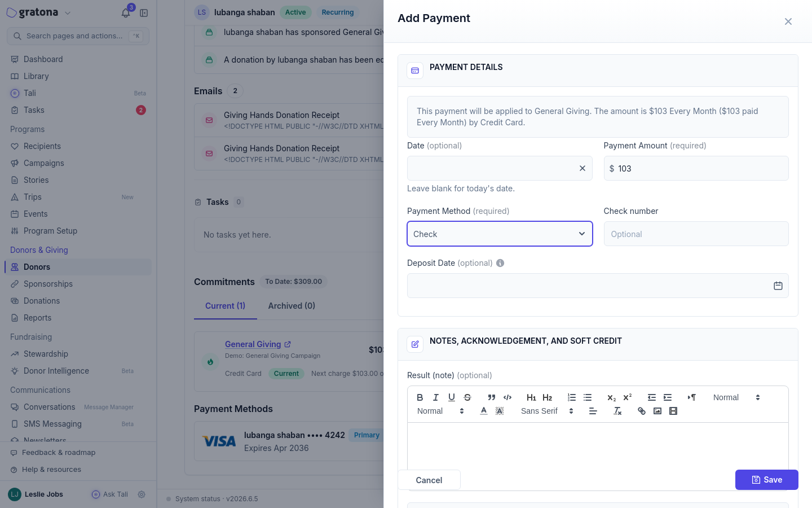Screen dimensions: 812x508
Task: Apply Heading 1 style
Action: click(531, 397)
